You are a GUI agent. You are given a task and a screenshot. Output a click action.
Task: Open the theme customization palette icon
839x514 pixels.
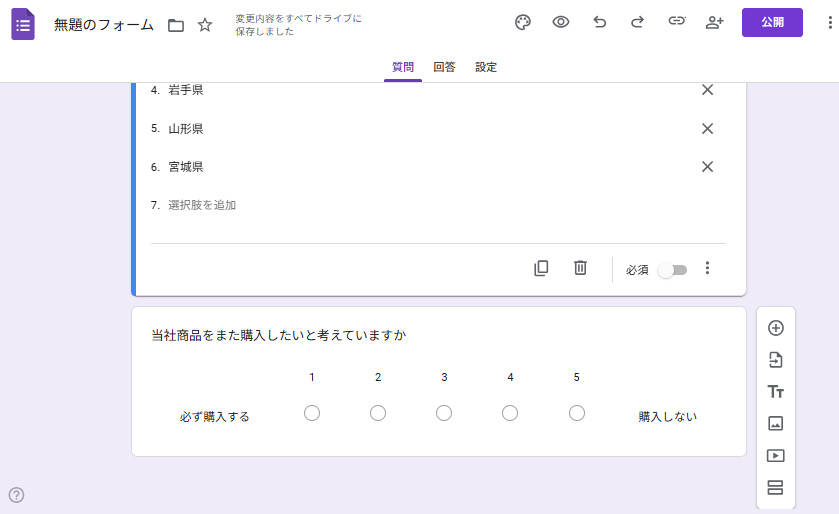(x=522, y=23)
